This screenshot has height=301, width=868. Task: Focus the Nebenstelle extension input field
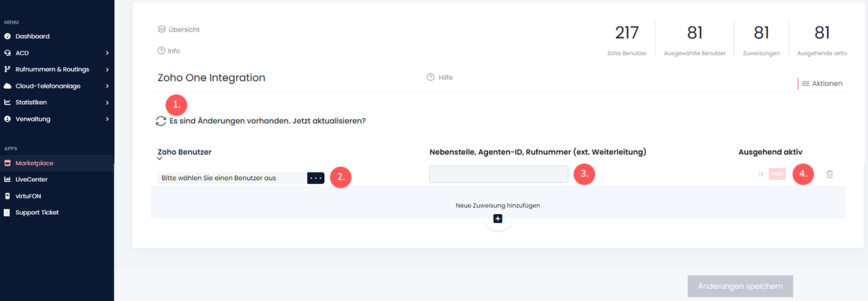click(x=499, y=174)
